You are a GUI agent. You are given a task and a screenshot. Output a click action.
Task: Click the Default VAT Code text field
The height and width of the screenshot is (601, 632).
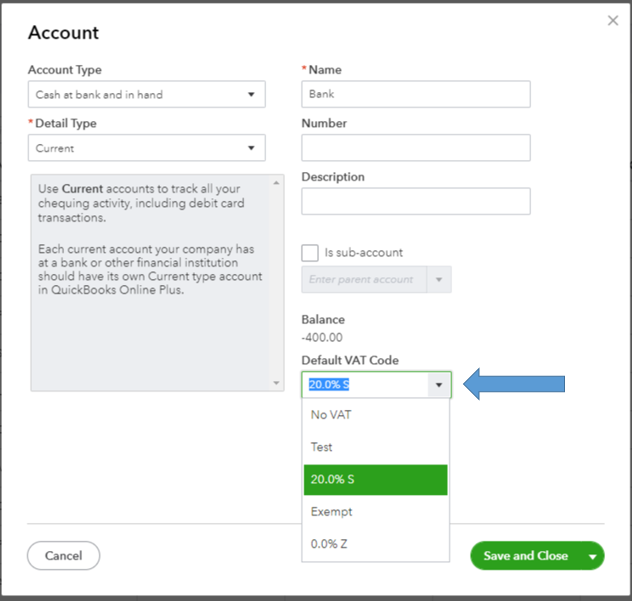click(x=364, y=385)
